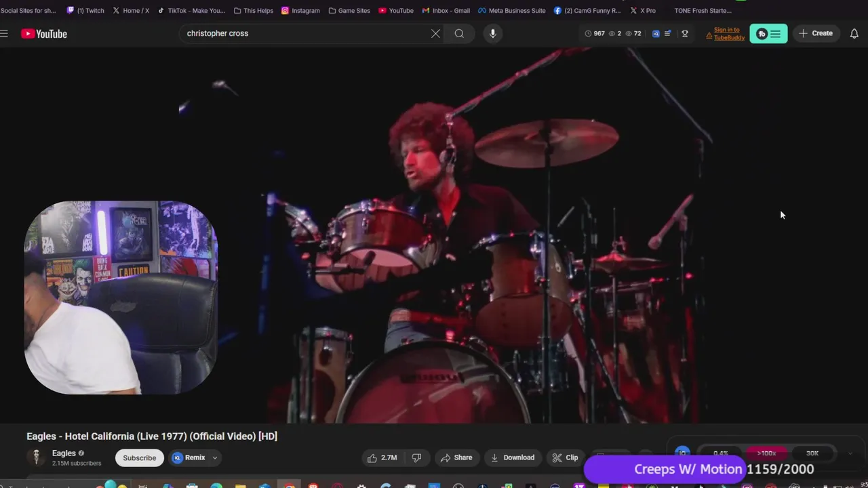
Task: Download the video
Action: click(x=513, y=457)
